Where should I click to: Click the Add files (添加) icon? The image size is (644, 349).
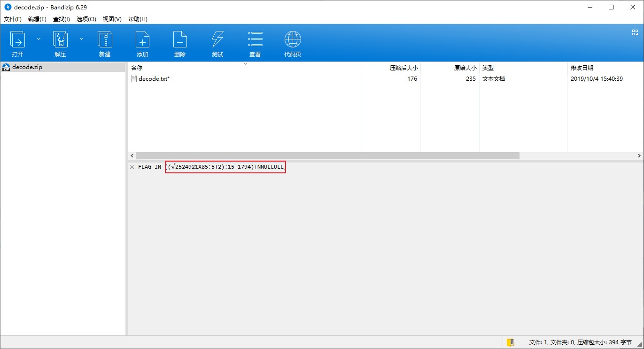click(x=142, y=39)
